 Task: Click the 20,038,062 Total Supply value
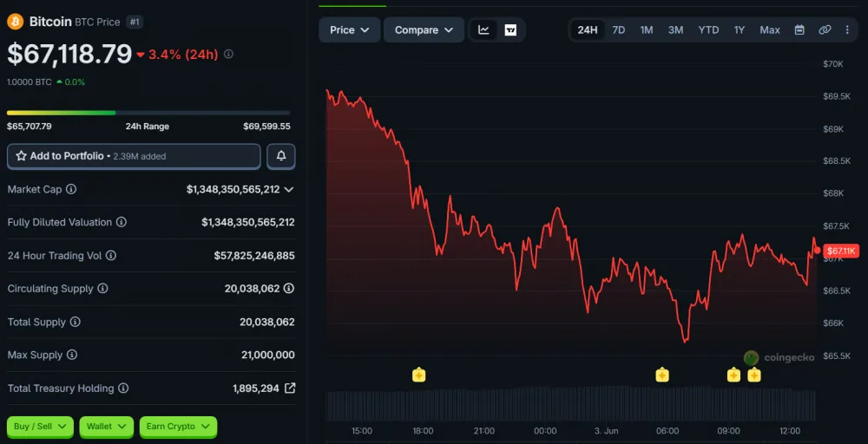[267, 322]
